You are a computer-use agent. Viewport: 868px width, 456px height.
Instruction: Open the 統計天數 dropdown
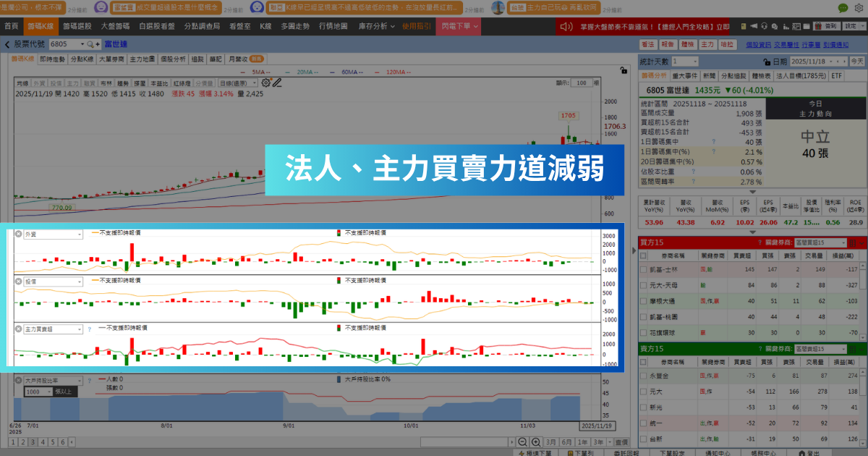[x=685, y=62]
